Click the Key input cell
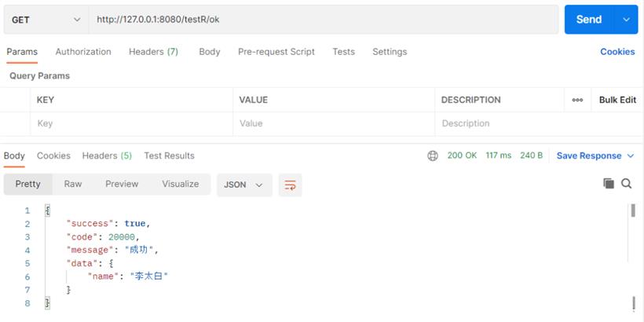This screenshot has width=644, height=322. pyautogui.click(x=131, y=123)
